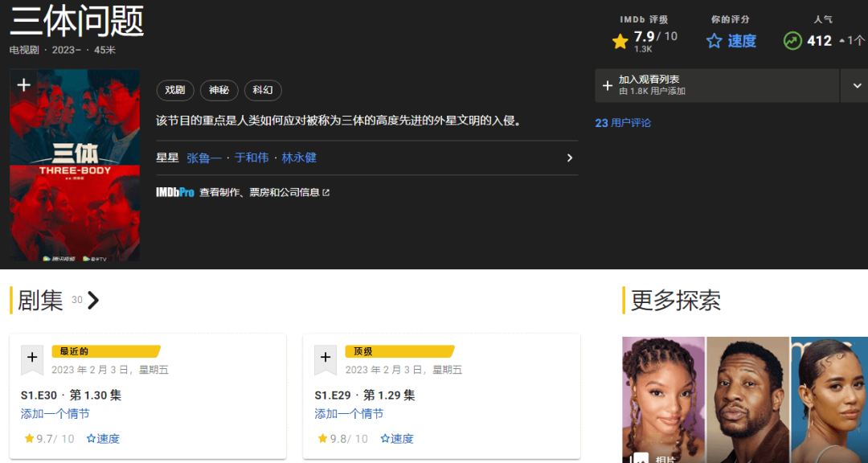Click the 7.9/10 IMDb rating value
Viewport: 868px width, 463px height.
tap(656, 36)
